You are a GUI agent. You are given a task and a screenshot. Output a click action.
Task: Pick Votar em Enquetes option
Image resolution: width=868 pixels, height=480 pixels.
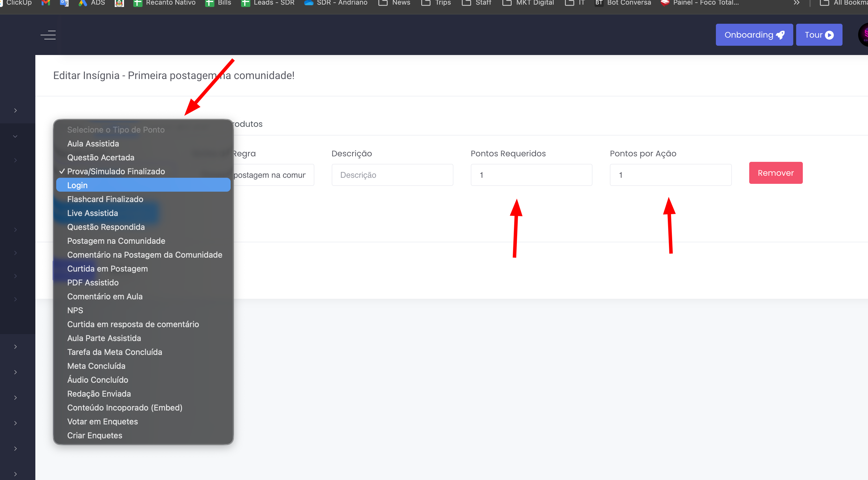click(103, 422)
